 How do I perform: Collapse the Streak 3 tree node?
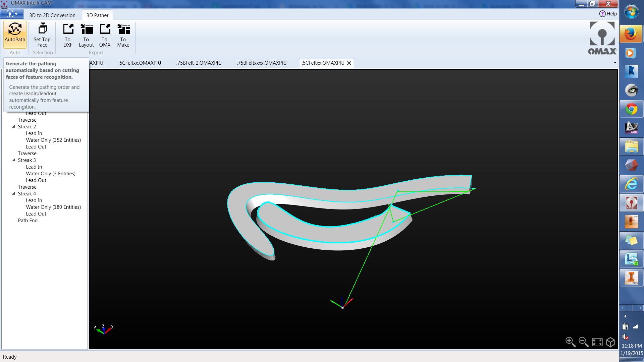click(x=14, y=160)
